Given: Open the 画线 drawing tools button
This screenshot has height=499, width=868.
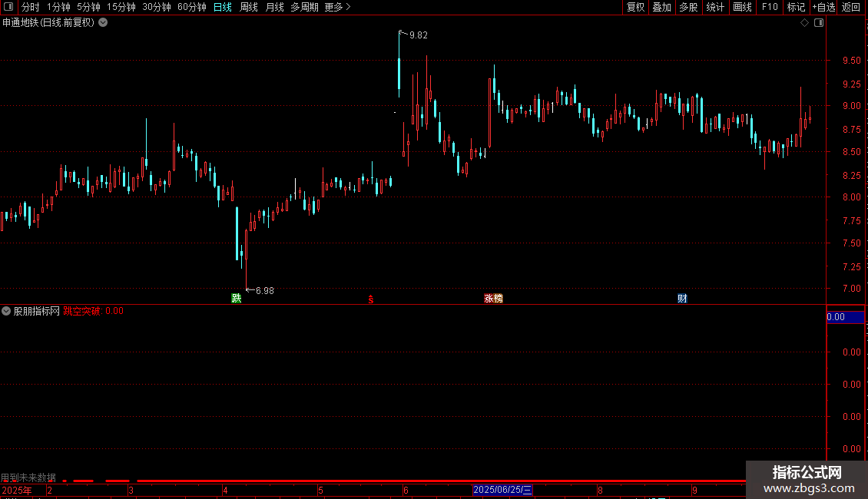Looking at the screenshot, I should (742, 7).
